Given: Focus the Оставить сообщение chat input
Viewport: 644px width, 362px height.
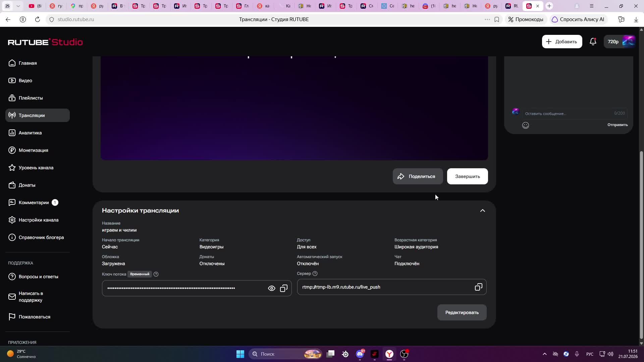Looking at the screenshot, I should 574,113.
